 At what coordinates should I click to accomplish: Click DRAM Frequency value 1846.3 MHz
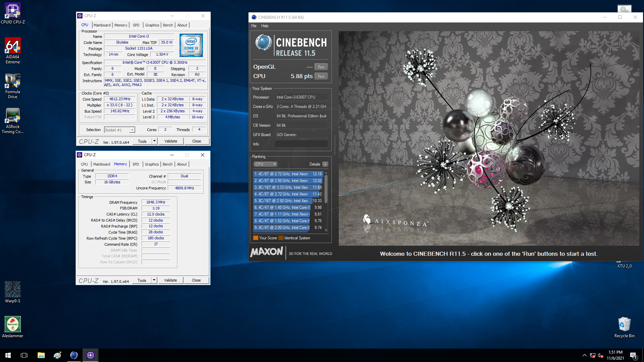pos(156,202)
